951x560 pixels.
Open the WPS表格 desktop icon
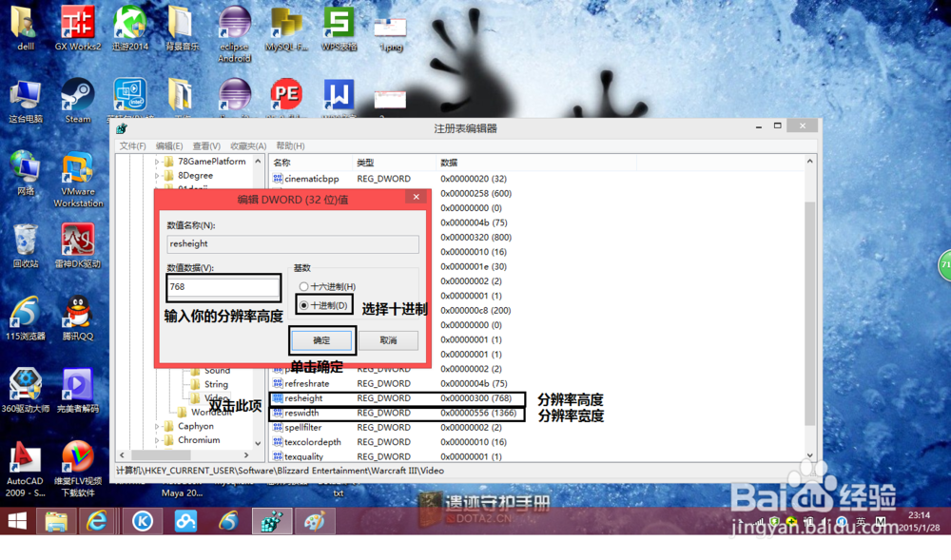(339, 28)
